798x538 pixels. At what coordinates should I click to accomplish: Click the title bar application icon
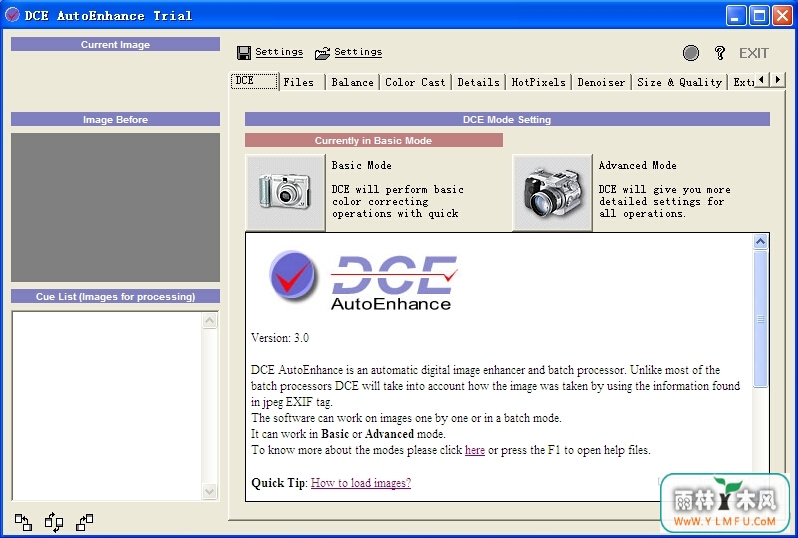(12, 15)
